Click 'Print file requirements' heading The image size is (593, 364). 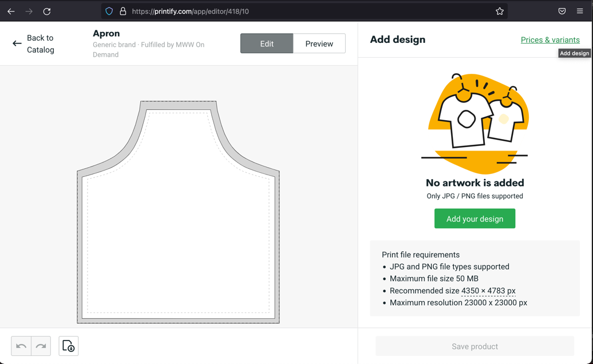tap(421, 254)
